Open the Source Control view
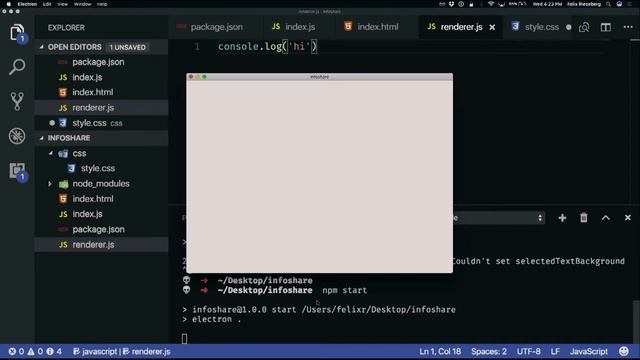The image size is (640, 360). pyautogui.click(x=17, y=101)
